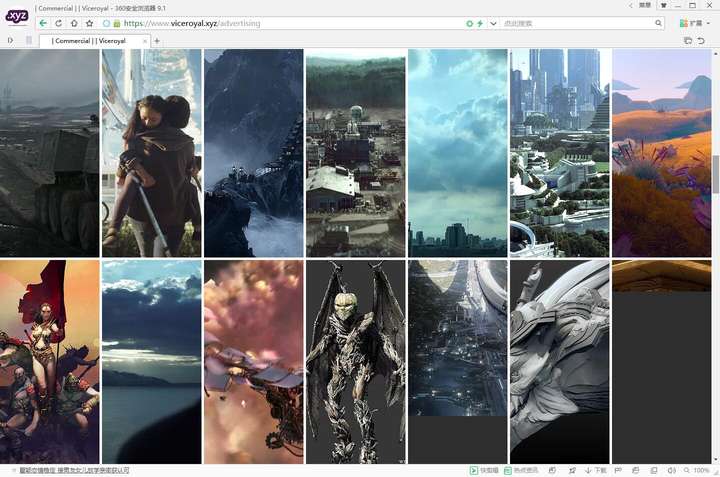Open the pink sky airship artwork

253,362
